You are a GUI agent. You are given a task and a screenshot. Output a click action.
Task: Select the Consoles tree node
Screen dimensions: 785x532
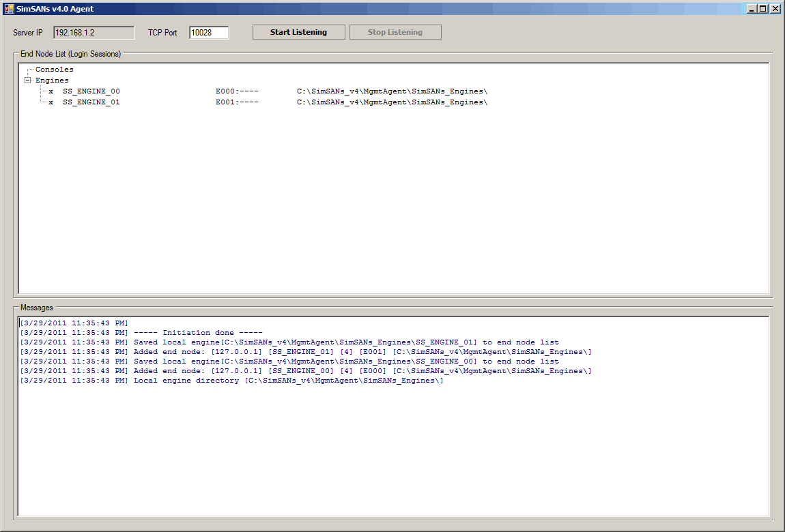click(54, 70)
